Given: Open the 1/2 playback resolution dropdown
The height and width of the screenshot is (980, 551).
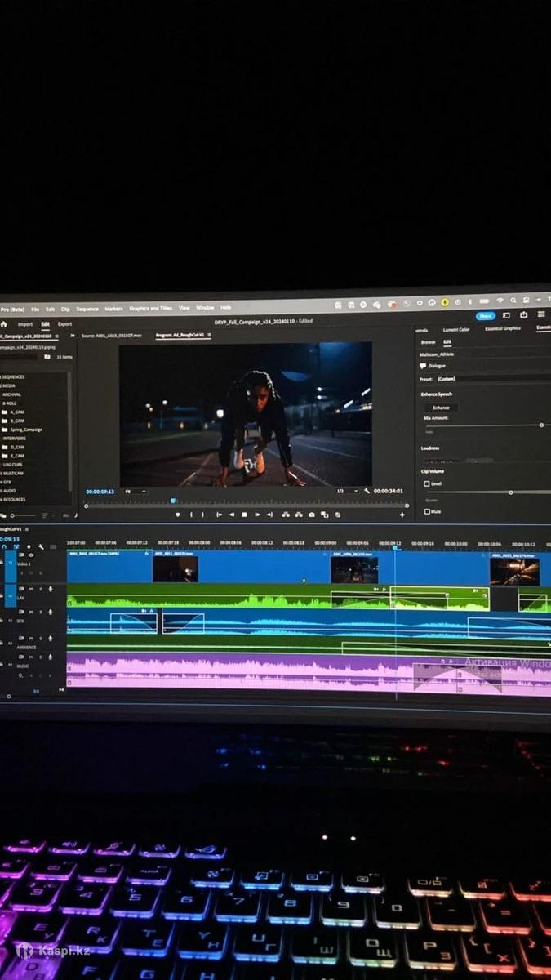Looking at the screenshot, I should click(347, 491).
